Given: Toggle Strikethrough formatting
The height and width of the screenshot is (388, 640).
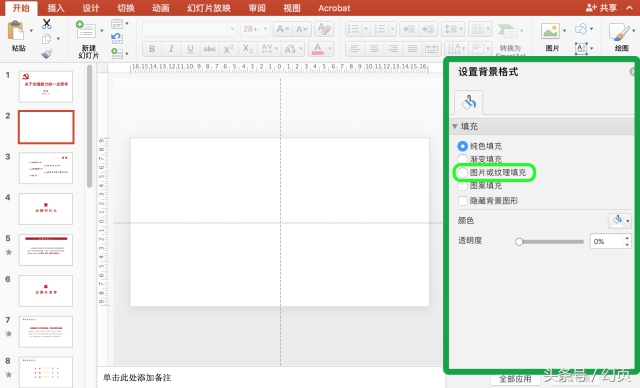Looking at the screenshot, I should click(209, 49).
